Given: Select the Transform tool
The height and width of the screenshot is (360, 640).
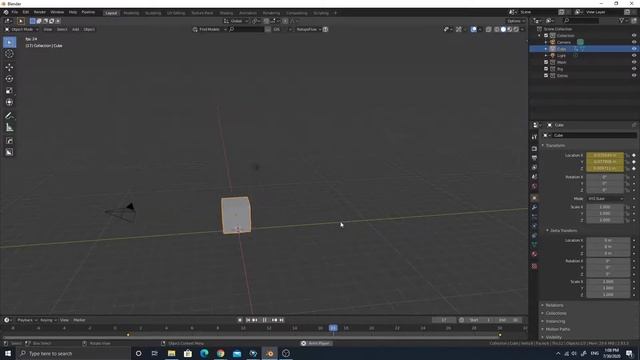Looking at the screenshot, I should pos(9,102).
